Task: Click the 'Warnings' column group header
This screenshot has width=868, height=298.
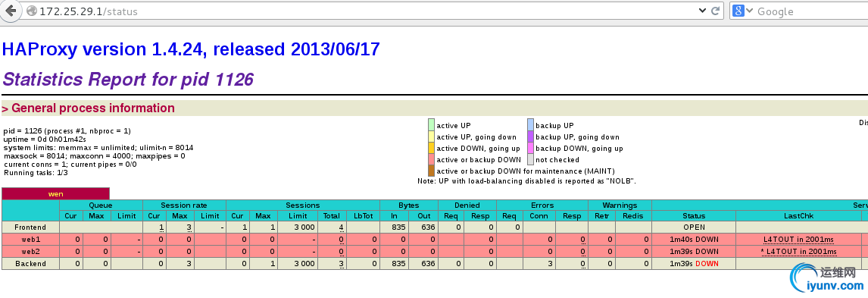Action: [620, 205]
